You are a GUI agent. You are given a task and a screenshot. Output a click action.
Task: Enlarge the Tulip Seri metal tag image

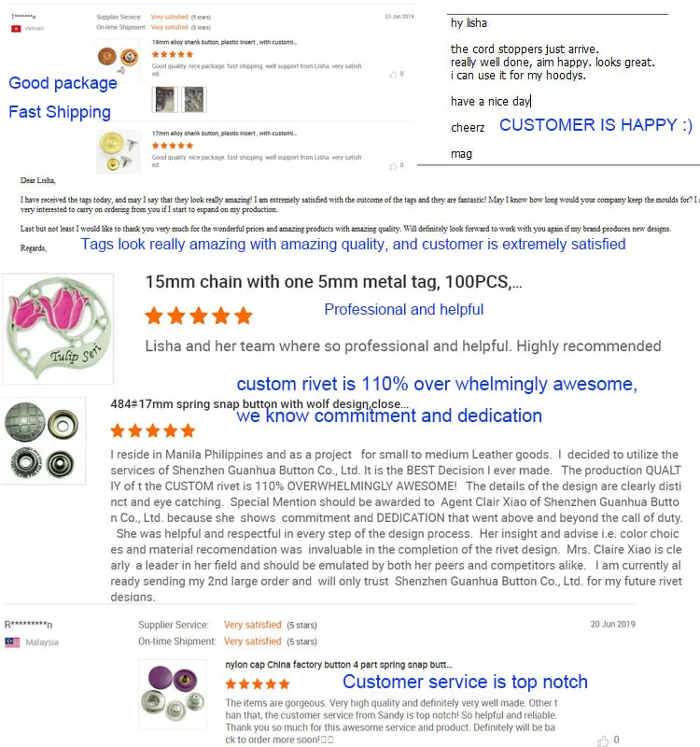(x=58, y=329)
